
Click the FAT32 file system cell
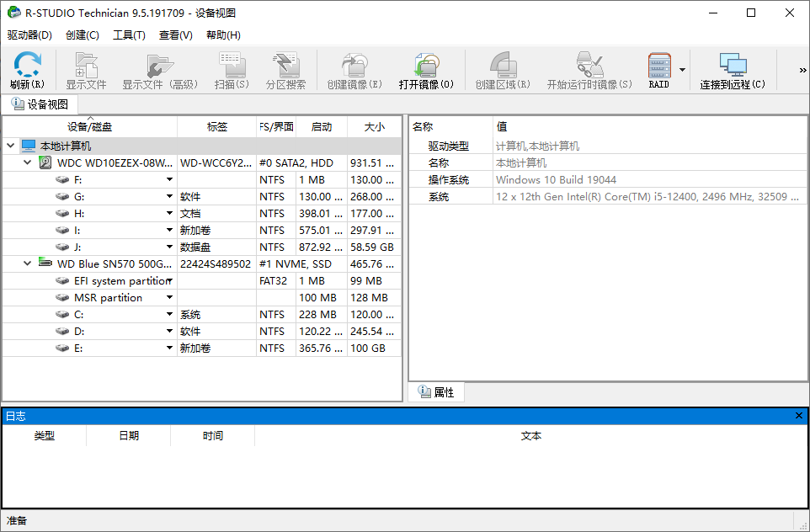coord(276,281)
